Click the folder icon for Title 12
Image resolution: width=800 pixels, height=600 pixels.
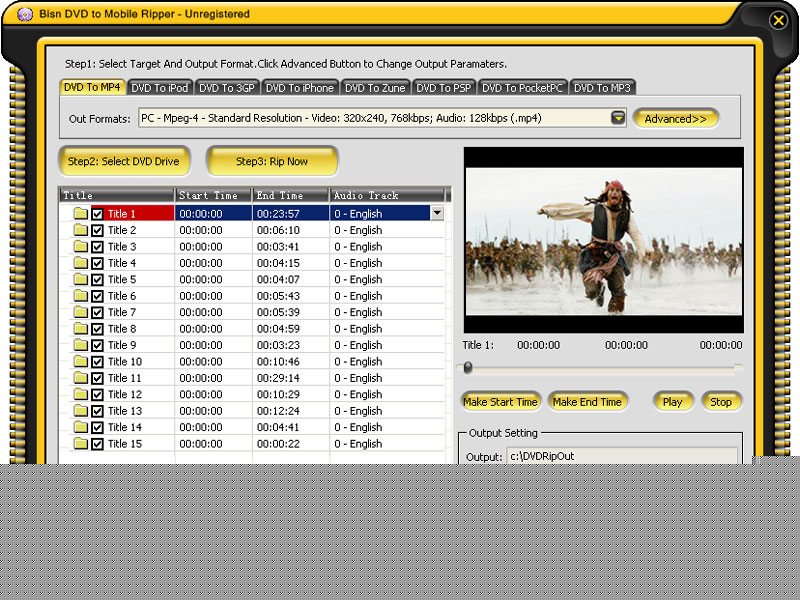[81, 394]
